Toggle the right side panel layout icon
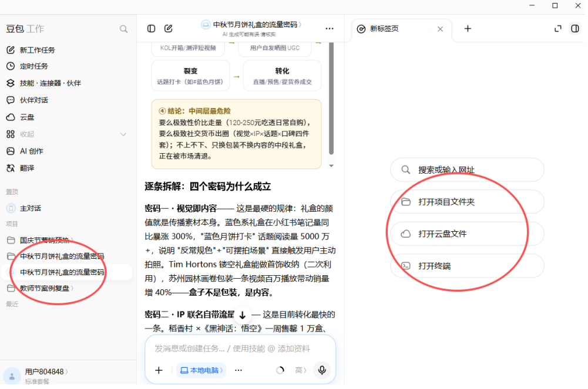Viewport: 588px width, 389px height. (x=575, y=29)
